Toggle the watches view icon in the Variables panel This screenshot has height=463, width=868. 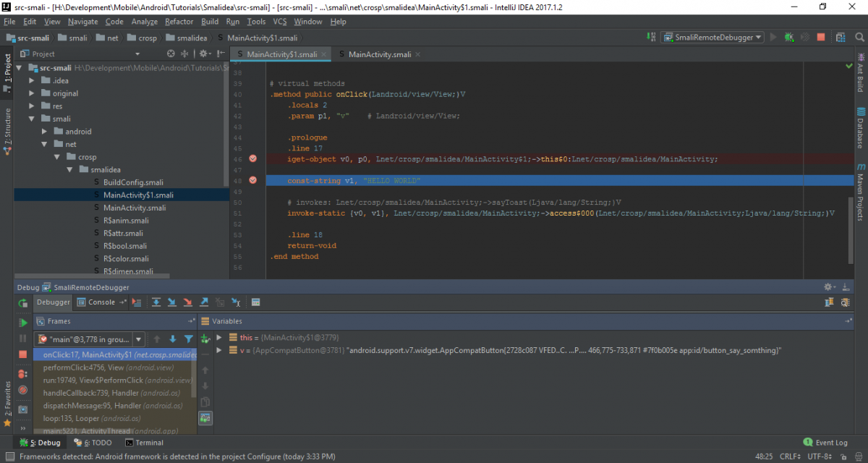(205, 417)
